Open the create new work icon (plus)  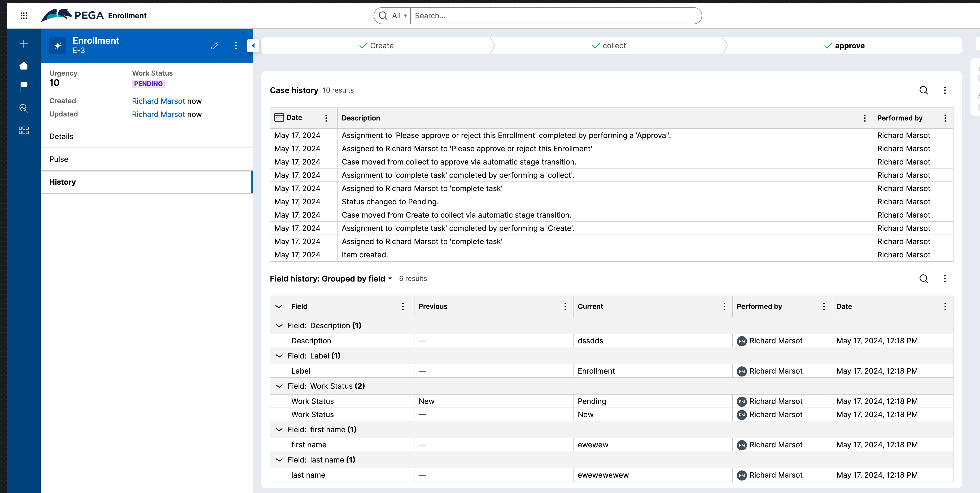[x=24, y=44]
